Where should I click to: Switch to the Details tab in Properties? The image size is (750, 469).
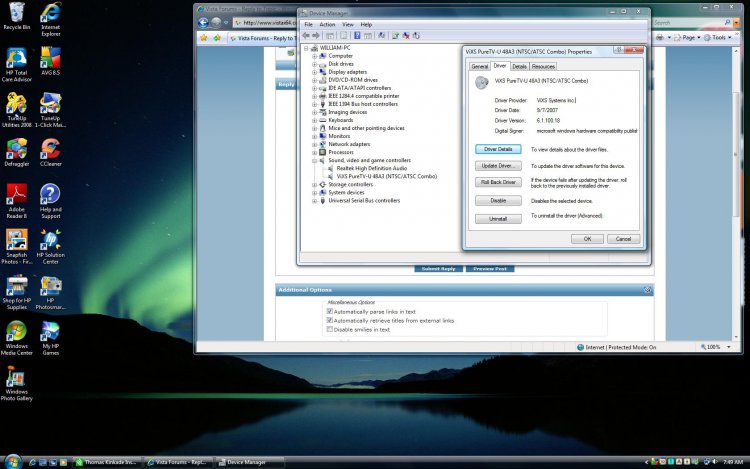pyautogui.click(x=519, y=66)
